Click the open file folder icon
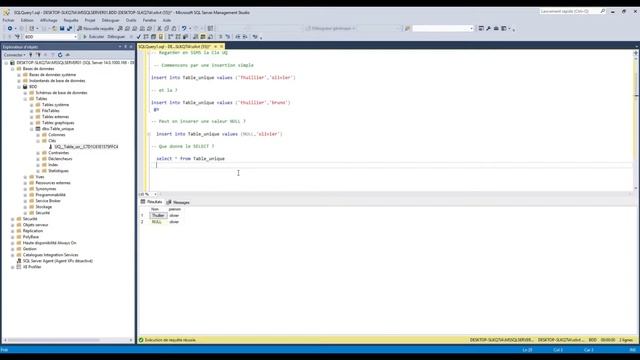The height and width of the screenshot is (360, 640). 54,29
